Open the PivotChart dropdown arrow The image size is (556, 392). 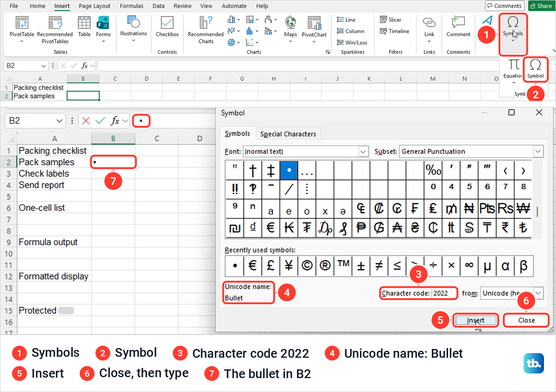pyautogui.click(x=314, y=42)
